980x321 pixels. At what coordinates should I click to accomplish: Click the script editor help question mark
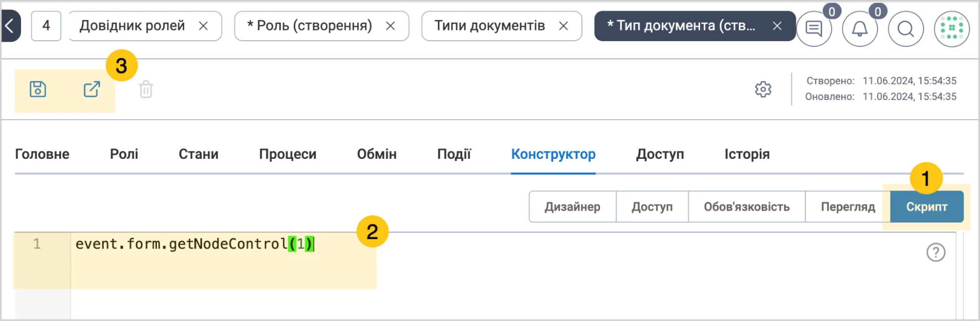935,252
